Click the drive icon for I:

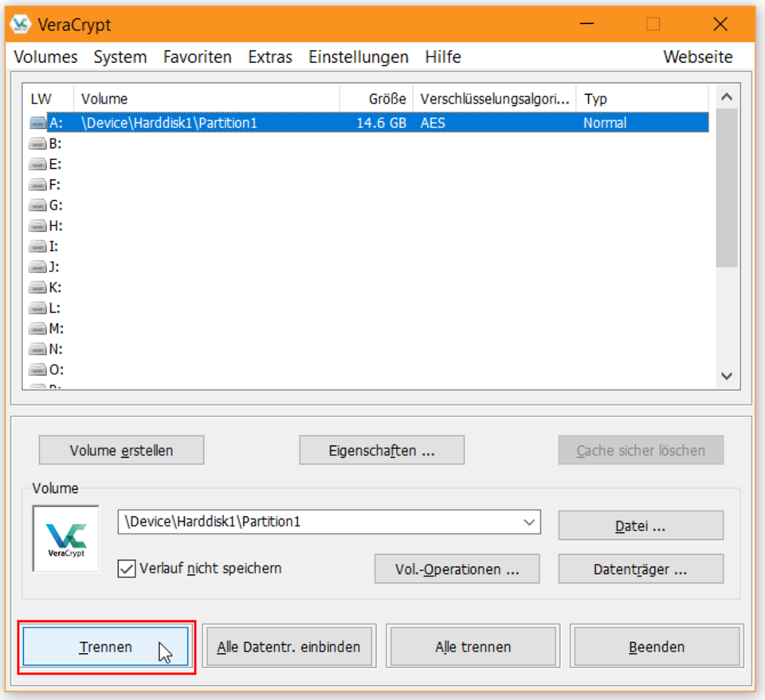(38, 246)
